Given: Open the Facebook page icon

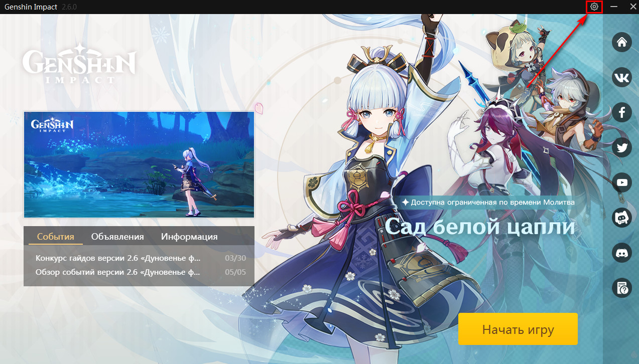Looking at the screenshot, I should (622, 112).
